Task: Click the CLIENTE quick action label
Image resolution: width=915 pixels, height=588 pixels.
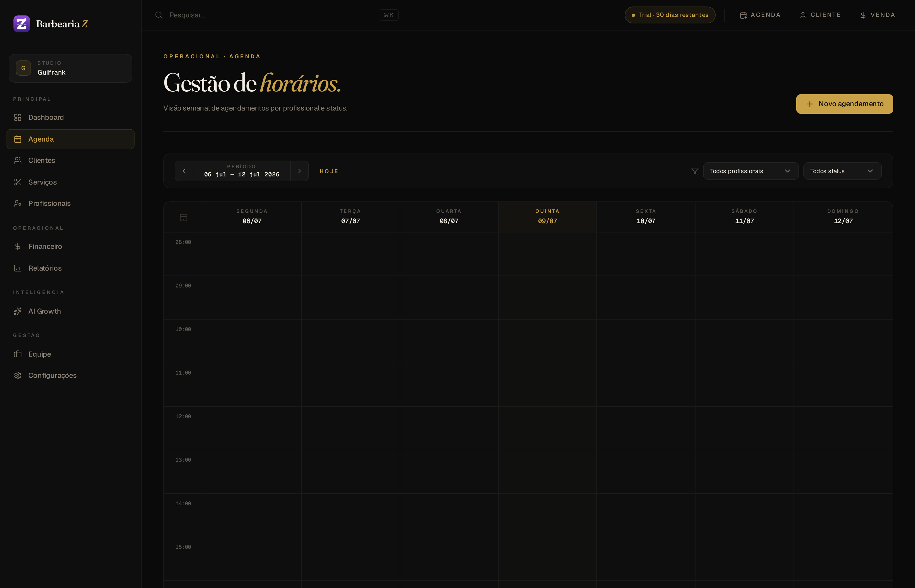Action: coord(826,15)
